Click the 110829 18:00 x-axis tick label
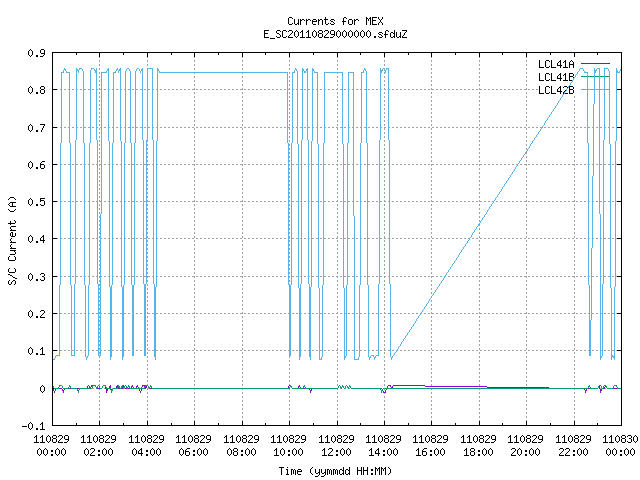Screen dimensions: 640x480 click(x=478, y=446)
